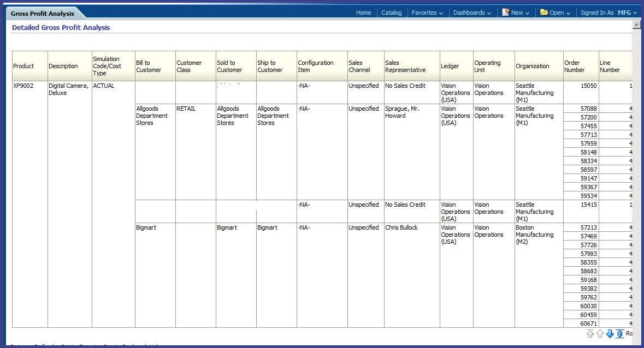Click the Open folder icon
The height and width of the screenshot is (348, 644).
point(544,13)
